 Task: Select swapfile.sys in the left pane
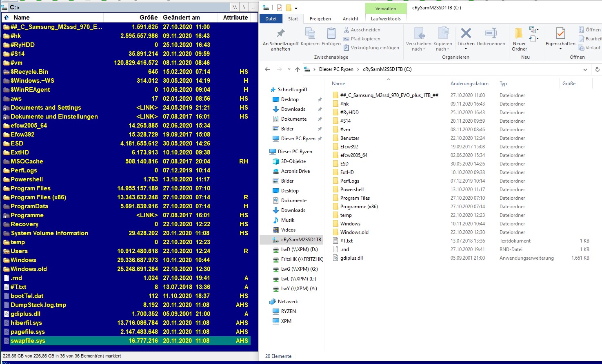click(x=126, y=341)
